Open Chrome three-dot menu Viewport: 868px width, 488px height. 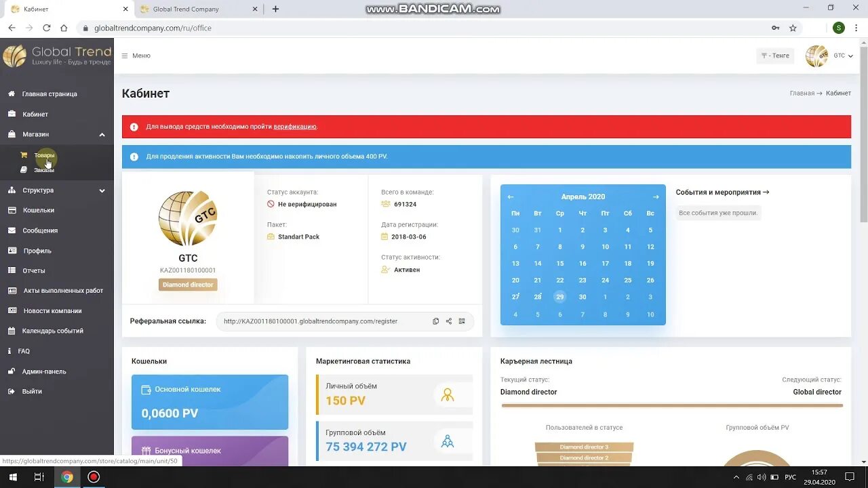[856, 28]
